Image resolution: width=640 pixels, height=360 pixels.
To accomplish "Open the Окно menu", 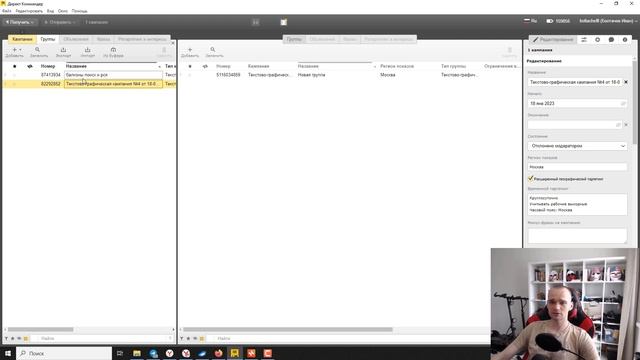I will (x=62, y=11).
